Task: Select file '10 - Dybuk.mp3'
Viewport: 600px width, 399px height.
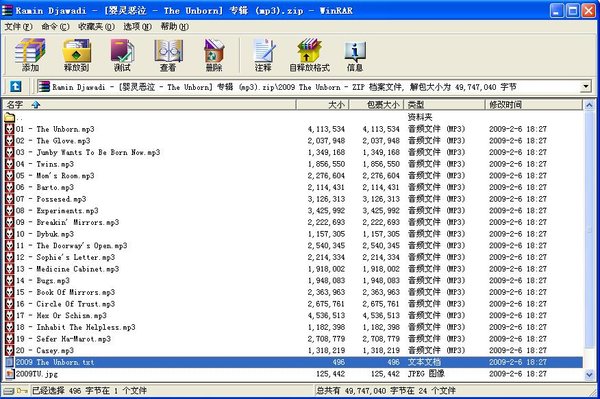Action: tap(44, 234)
